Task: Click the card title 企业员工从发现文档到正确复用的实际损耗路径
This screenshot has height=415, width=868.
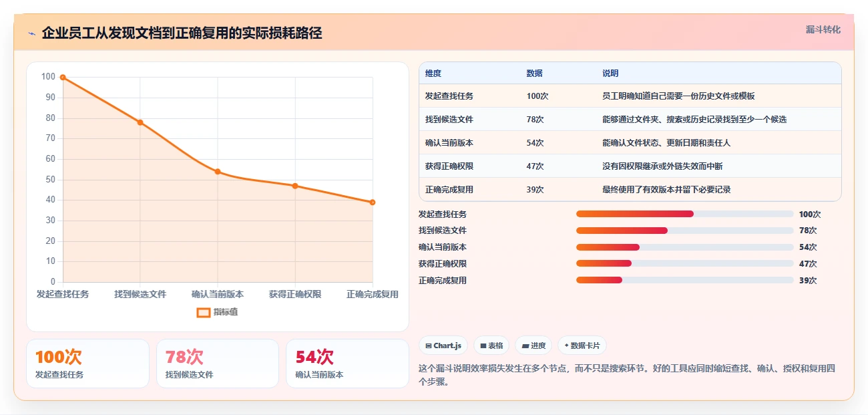Action: pos(182,33)
